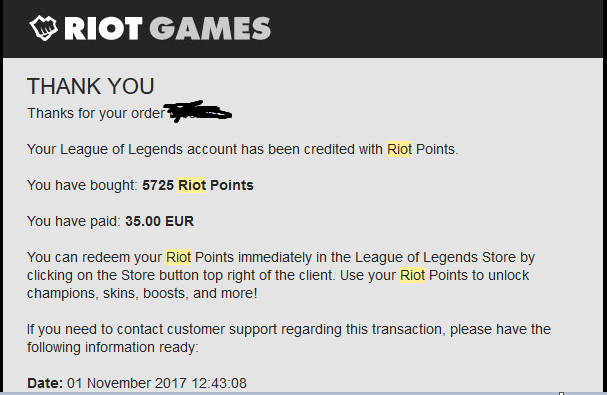Click highlighted 'Riot' in bold 'Riot Points'
This screenshot has width=607, height=395.
pos(192,185)
